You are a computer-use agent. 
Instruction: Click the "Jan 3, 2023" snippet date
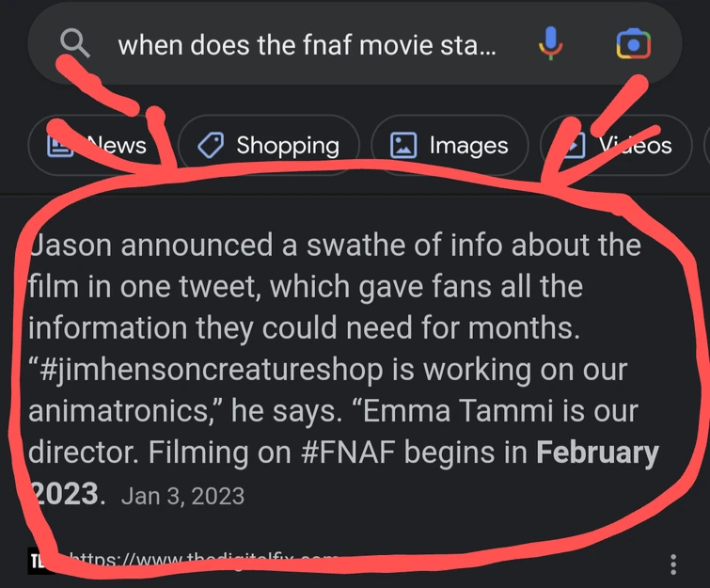click(x=182, y=495)
